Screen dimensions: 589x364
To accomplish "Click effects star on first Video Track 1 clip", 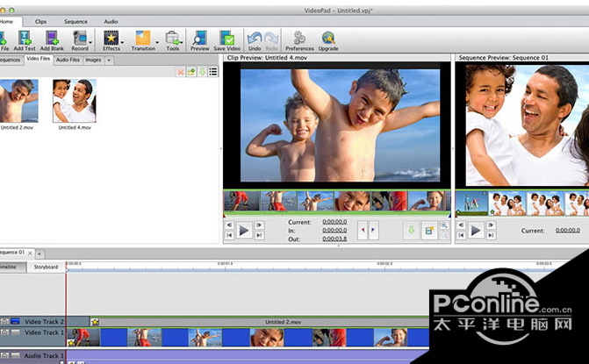I will [71, 343].
